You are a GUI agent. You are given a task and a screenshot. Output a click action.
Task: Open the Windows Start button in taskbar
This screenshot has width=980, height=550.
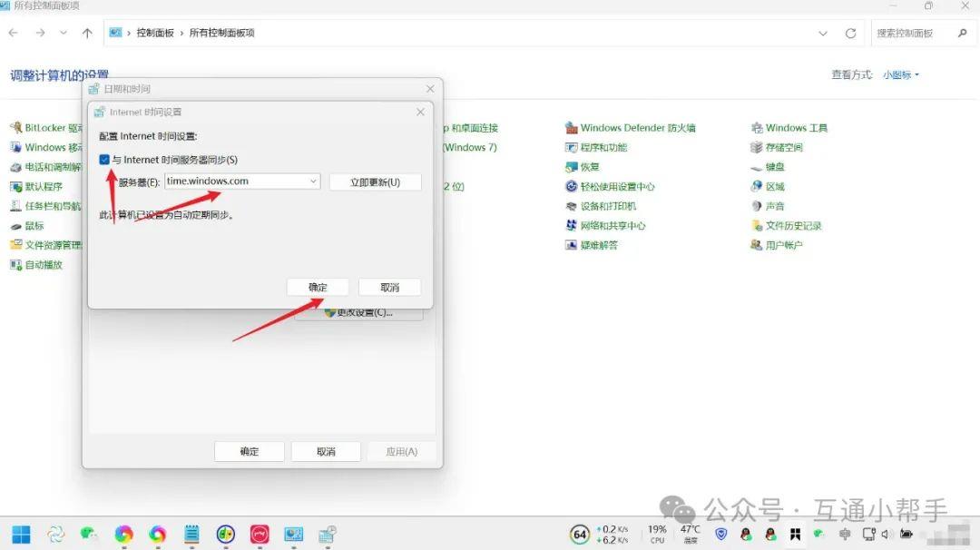20,535
